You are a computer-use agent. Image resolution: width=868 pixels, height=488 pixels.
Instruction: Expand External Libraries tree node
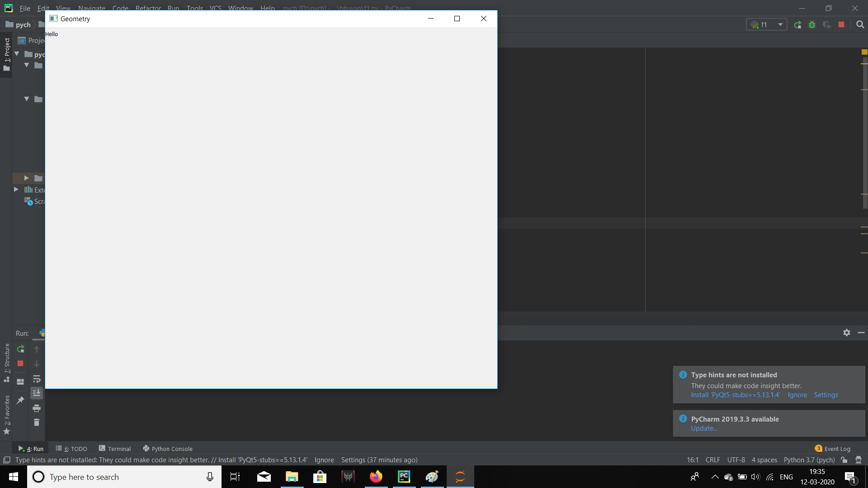coord(16,190)
